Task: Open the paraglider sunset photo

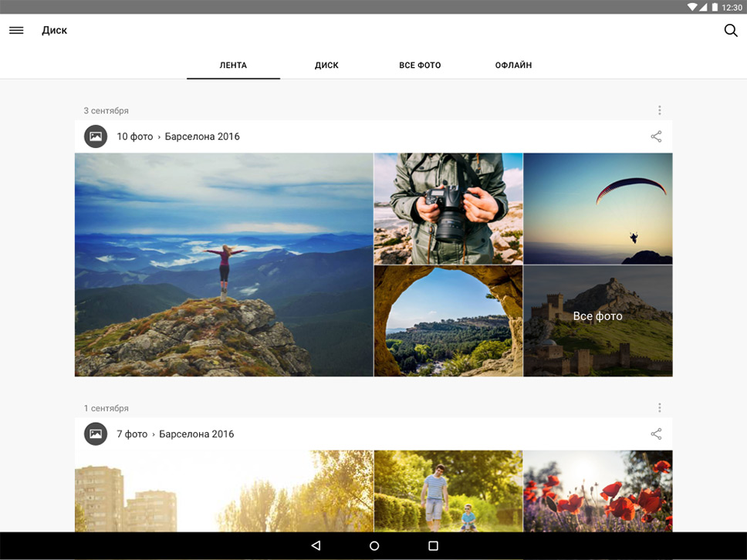Action: 598,208
